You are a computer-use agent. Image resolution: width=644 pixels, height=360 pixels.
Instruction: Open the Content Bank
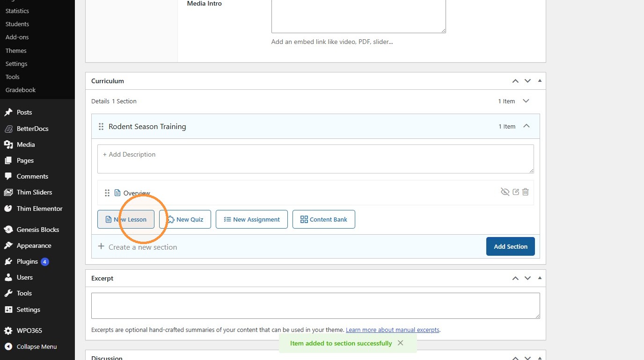pyautogui.click(x=324, y=219)
